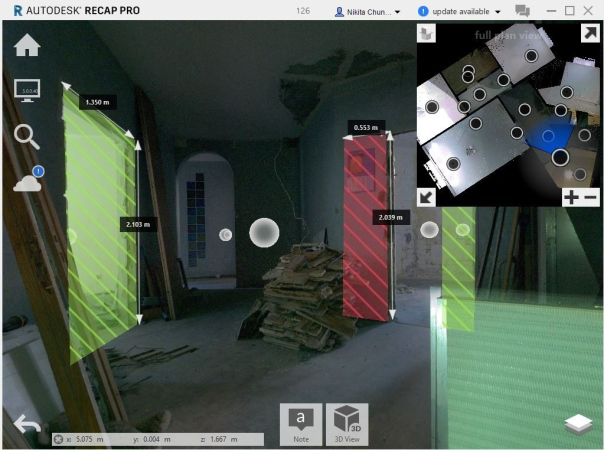Open the display settings monitor icon

[x=27, y=92]
